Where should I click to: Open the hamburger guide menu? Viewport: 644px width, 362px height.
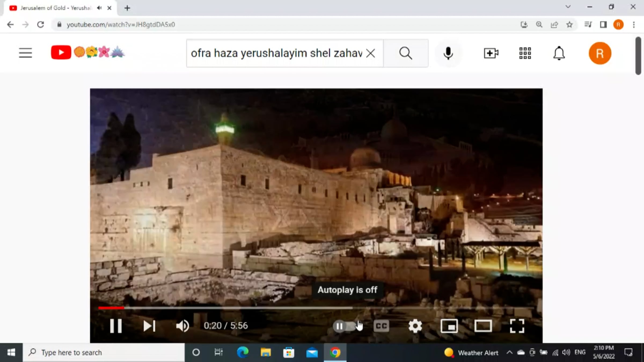point(25,53)
